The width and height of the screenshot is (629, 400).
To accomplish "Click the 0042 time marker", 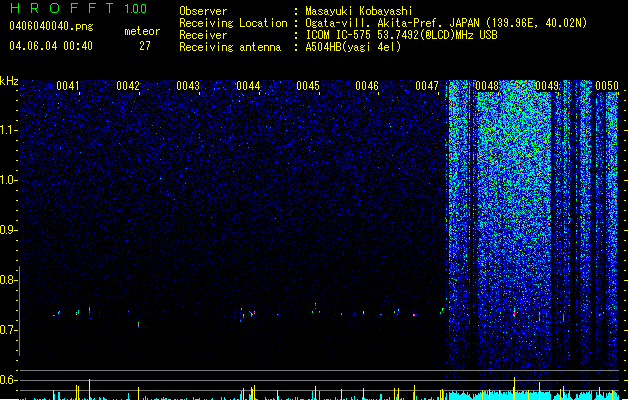I will [128, 86].
